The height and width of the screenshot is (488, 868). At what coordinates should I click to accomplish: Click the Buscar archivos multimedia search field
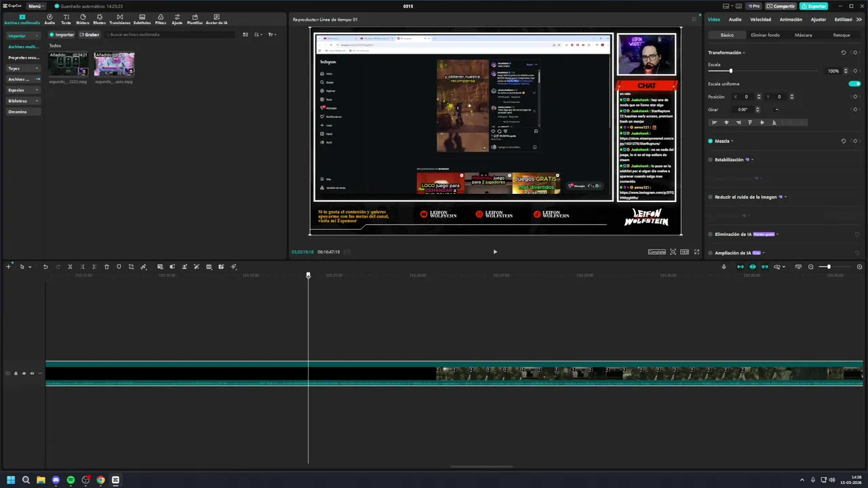click(x=170, y=35)
